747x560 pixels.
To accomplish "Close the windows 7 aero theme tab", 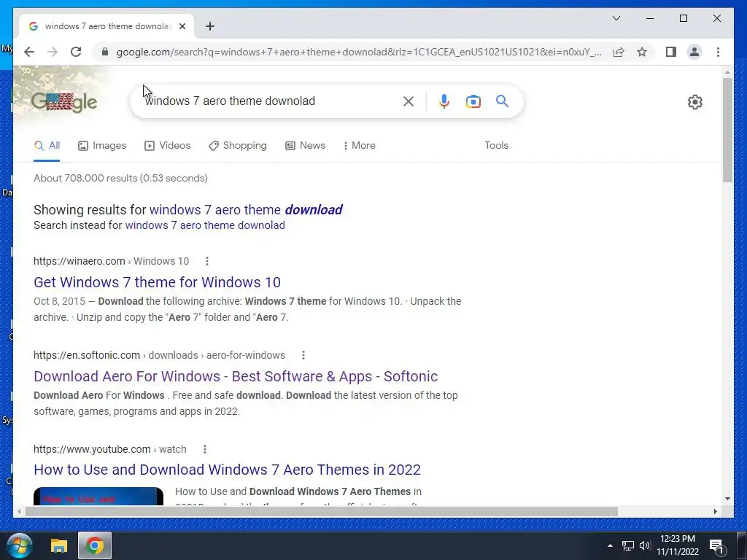I will pos(182,26).
